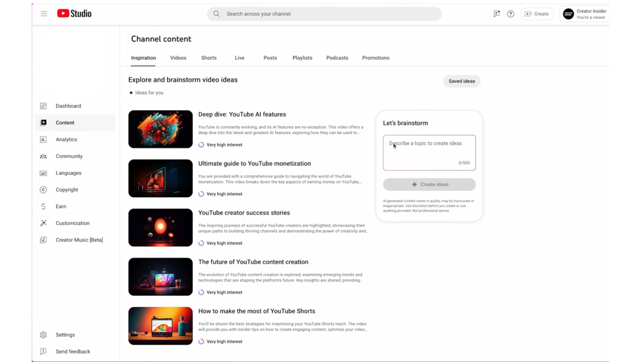Open the sparkle feedback icon in the header

click(497, 14)
